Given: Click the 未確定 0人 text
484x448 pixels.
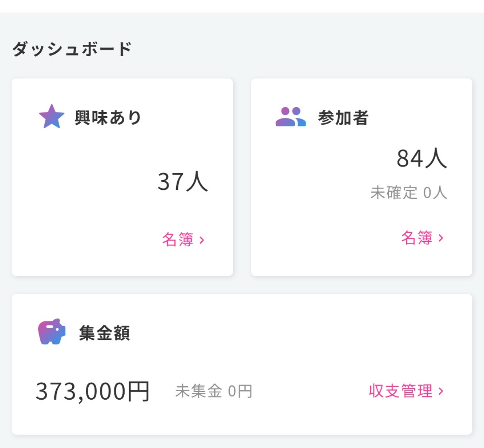Looking at the screenshot, I should (x=408, y=193).
